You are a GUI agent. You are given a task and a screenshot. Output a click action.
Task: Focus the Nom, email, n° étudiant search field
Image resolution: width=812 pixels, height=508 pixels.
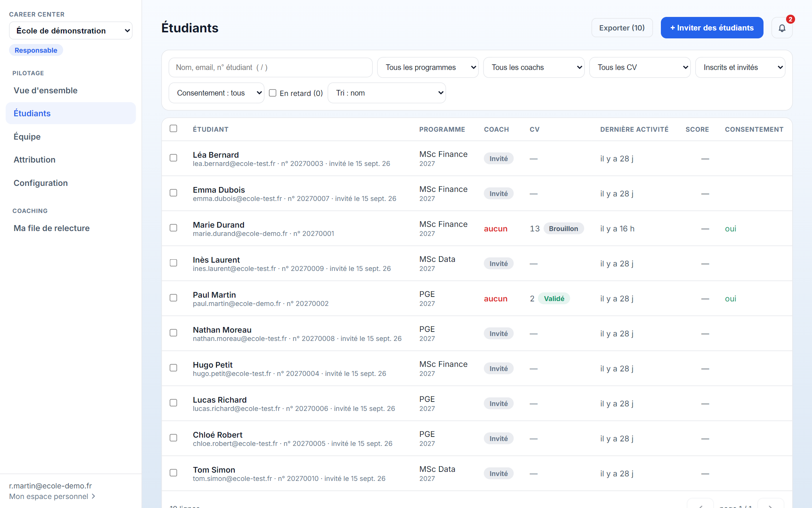(271, 67)
